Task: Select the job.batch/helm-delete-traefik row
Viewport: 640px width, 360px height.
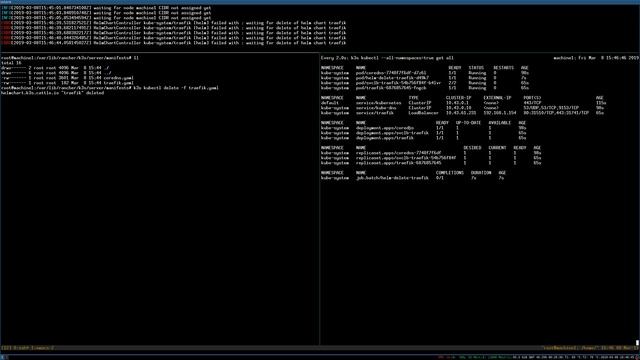Action: click(x=413, y=178)
